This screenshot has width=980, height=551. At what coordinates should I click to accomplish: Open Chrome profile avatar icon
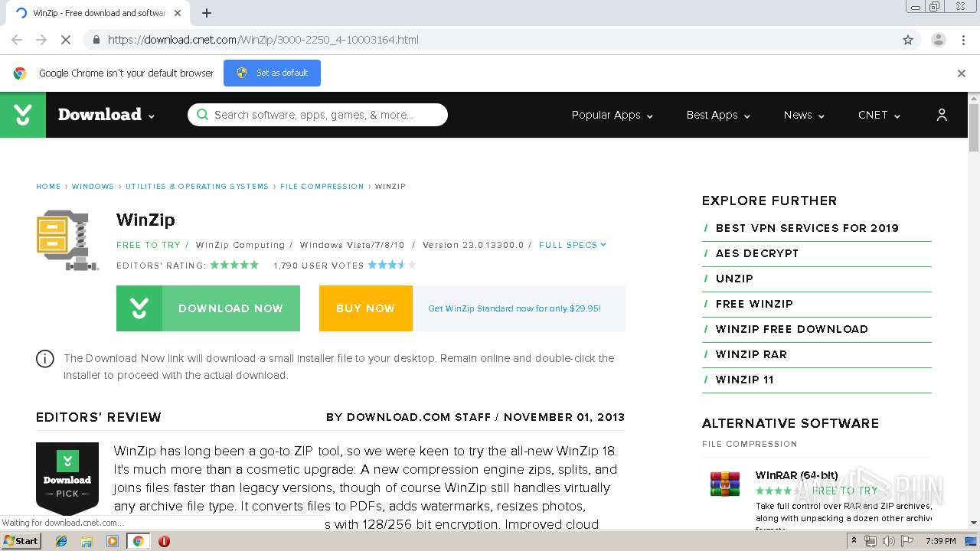click(938, 40)
